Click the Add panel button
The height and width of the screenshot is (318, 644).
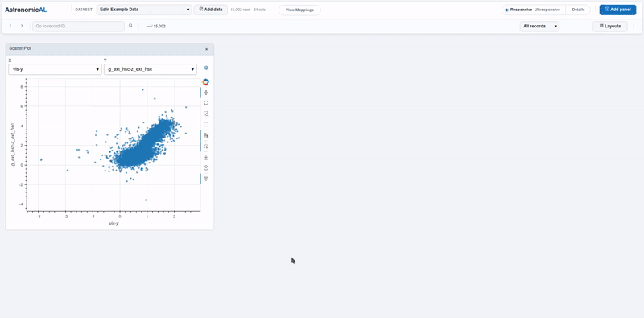tap(617, 10)
